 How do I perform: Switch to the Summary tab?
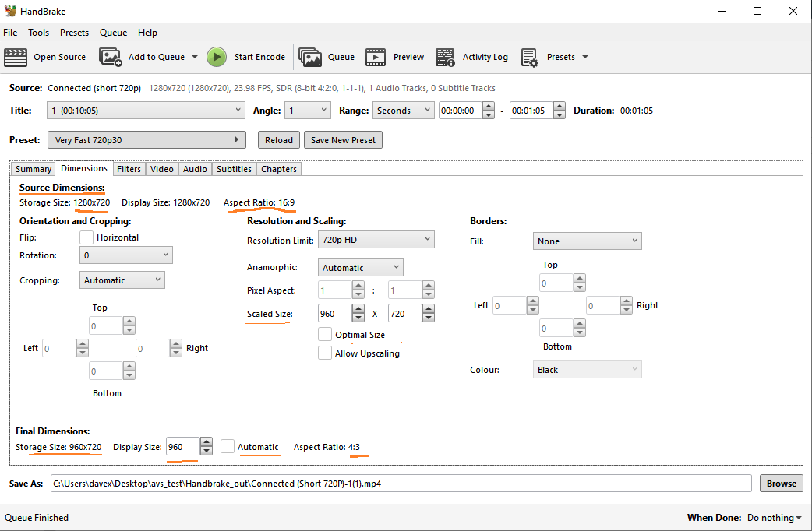point(34,169)
